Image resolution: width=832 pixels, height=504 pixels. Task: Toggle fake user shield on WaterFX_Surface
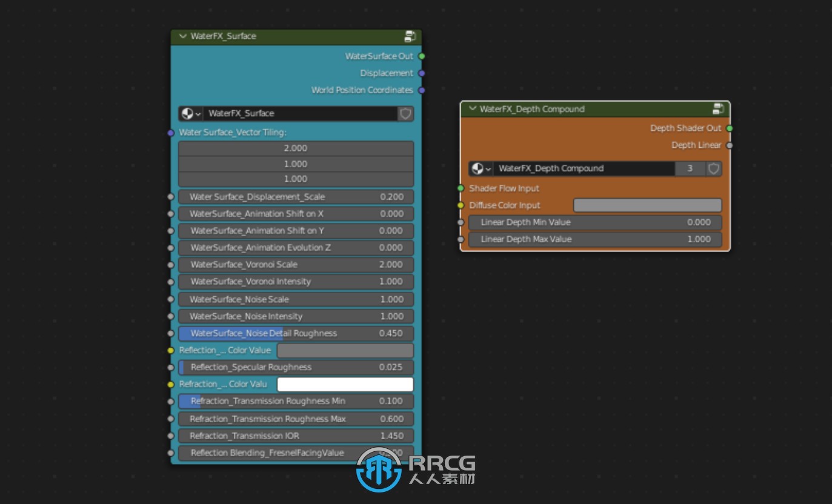[406, 113]
